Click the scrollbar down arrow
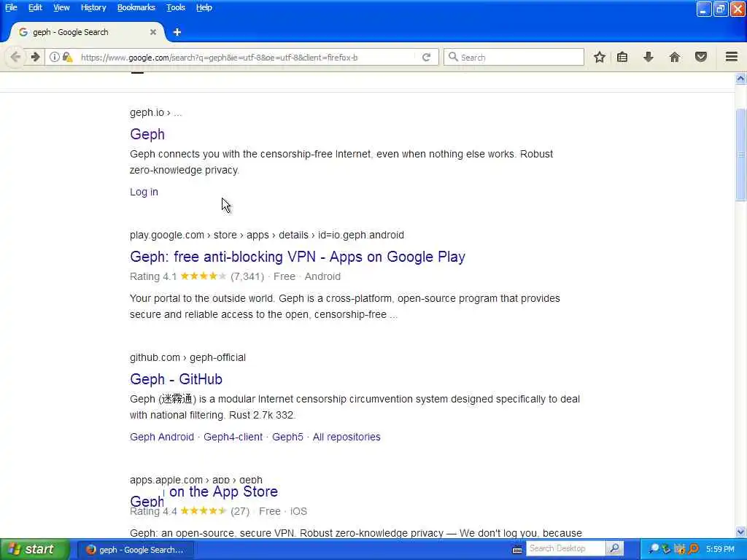 [740, 532]
